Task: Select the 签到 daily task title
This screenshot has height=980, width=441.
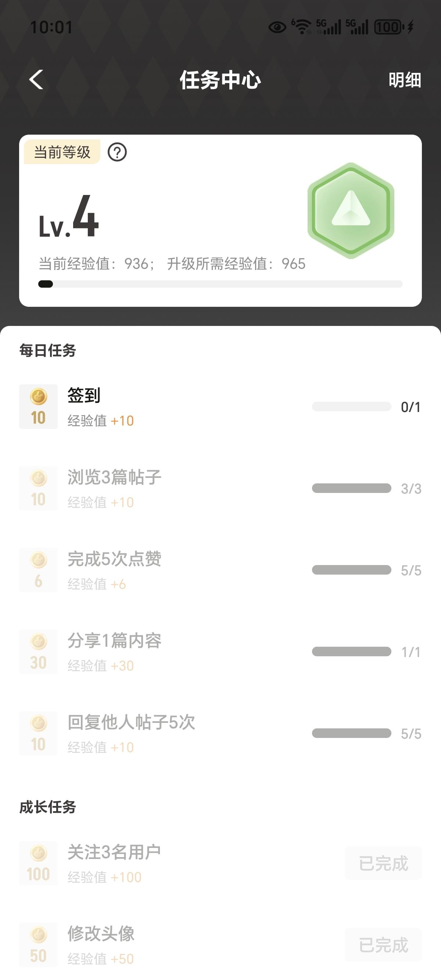Action: coord(84,395)
